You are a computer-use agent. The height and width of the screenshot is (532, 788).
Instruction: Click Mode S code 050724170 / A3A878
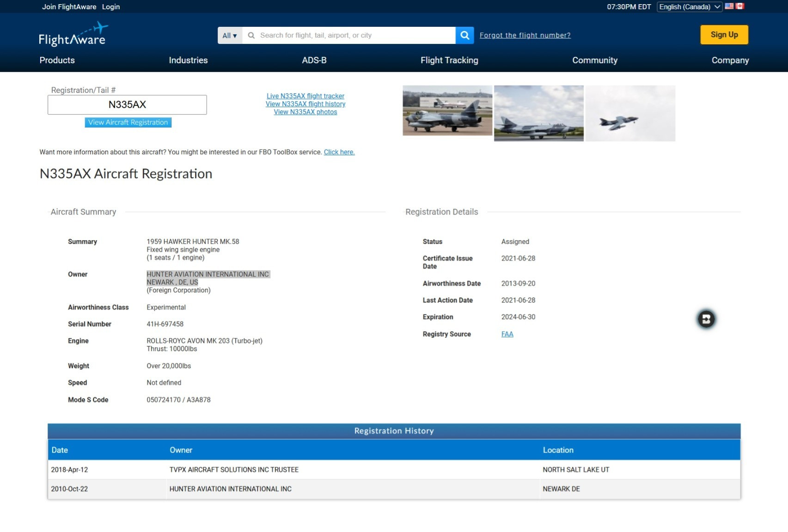178,400
